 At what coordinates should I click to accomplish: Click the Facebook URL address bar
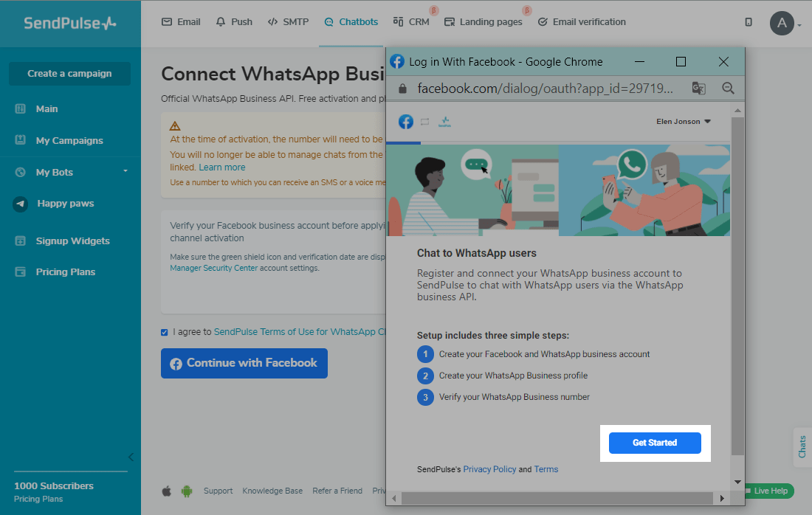[545, 89]
